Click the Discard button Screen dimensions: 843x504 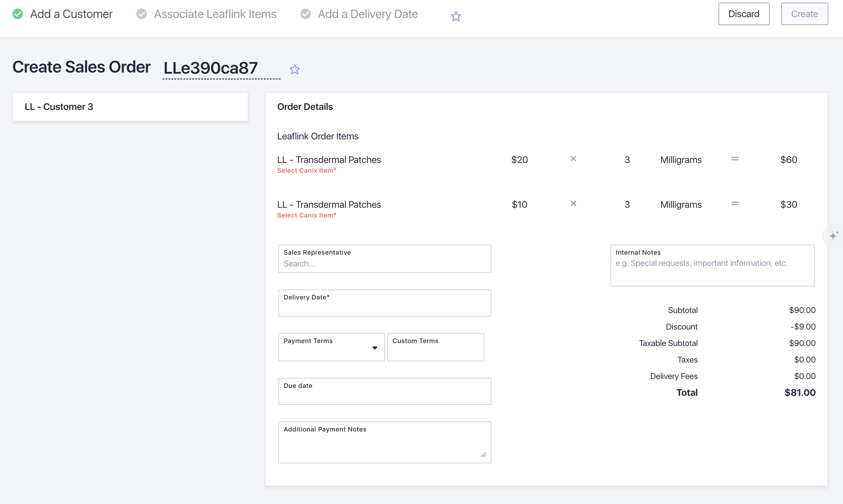[744, 14]
